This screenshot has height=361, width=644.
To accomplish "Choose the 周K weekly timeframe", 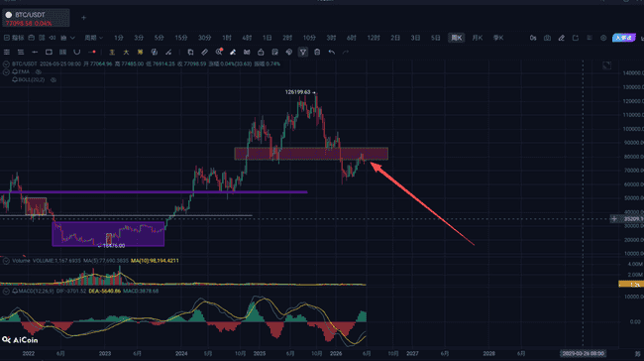I will point(457,38).
